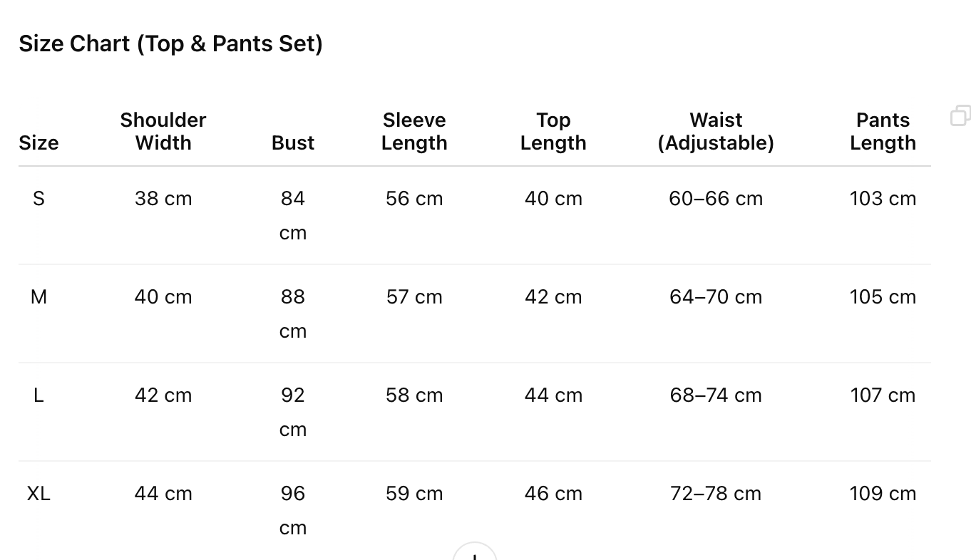Select the Bust column header
Image resolution: width=971 pixels, height=560 pixels.
293,142
